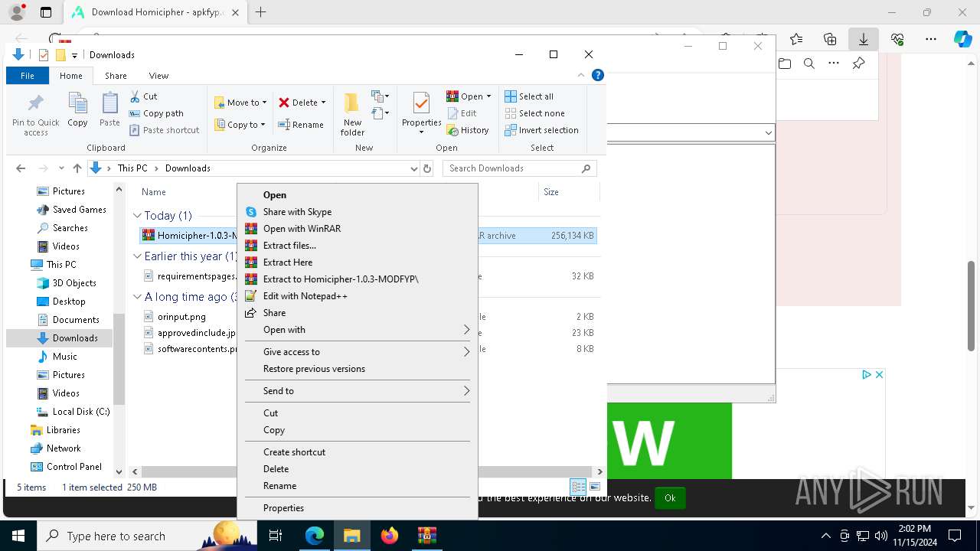Select Network in navigation pane

(64, 448)
